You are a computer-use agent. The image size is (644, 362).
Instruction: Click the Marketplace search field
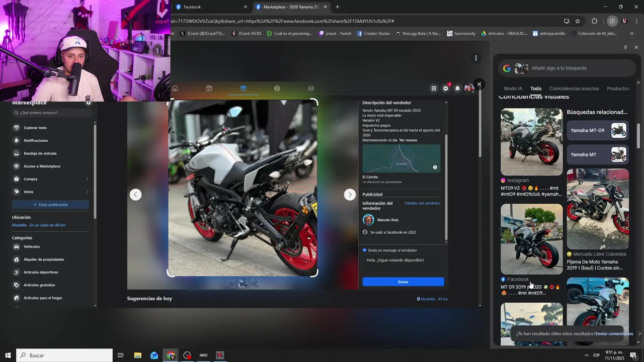(x=52, y=113)
